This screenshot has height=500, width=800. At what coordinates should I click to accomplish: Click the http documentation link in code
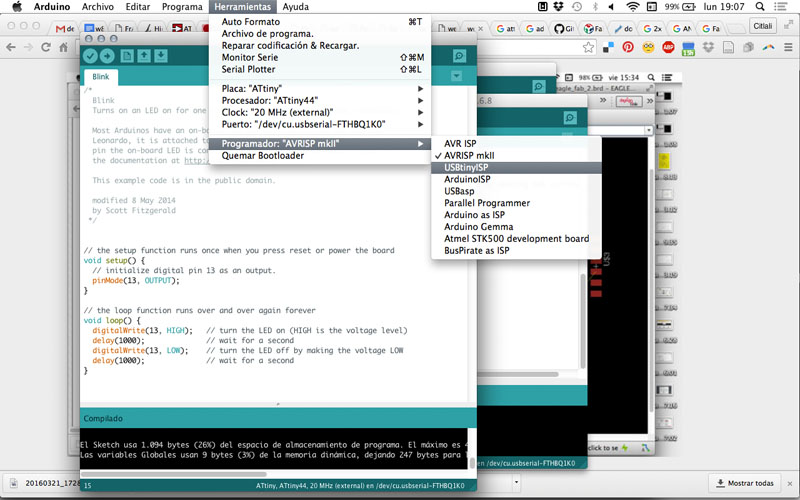pyautogui.click(x=196, y=160)
